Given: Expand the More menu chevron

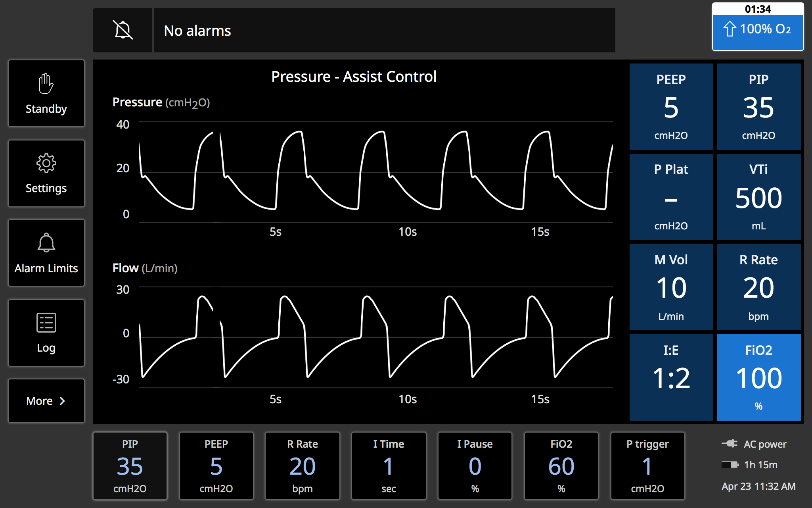Looking at the screenshot, I should (x=62, y=401).
